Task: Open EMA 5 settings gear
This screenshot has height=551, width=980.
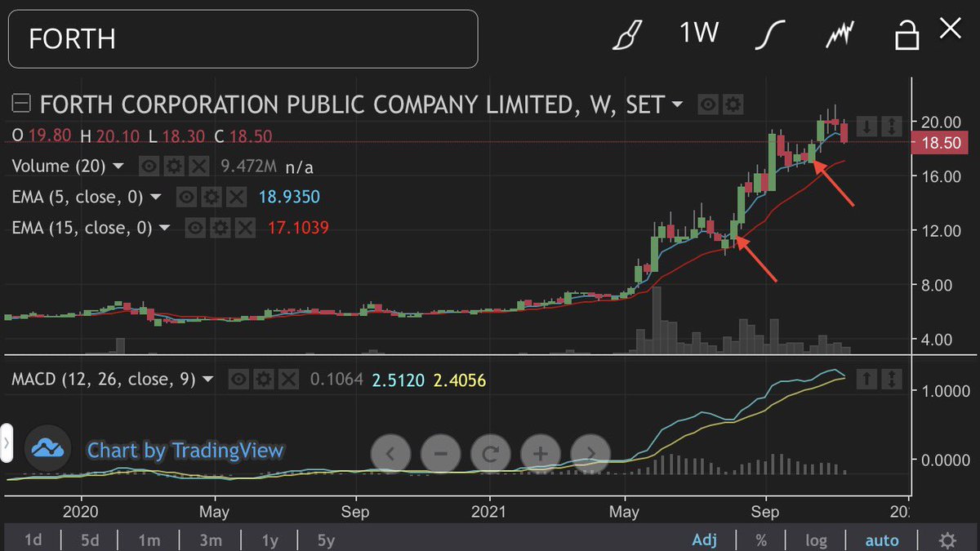Action: click(x=211, y=198)
